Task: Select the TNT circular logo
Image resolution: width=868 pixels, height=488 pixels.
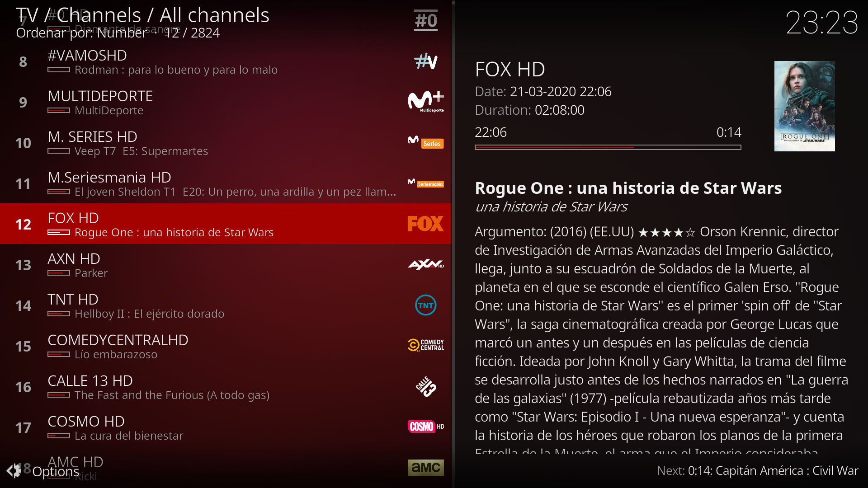Action: 425,305
